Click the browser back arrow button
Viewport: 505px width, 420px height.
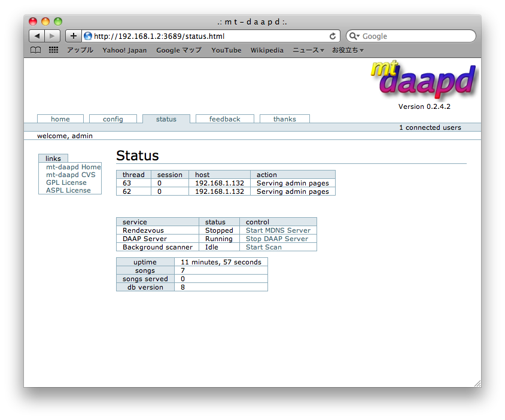coord(37,36)
